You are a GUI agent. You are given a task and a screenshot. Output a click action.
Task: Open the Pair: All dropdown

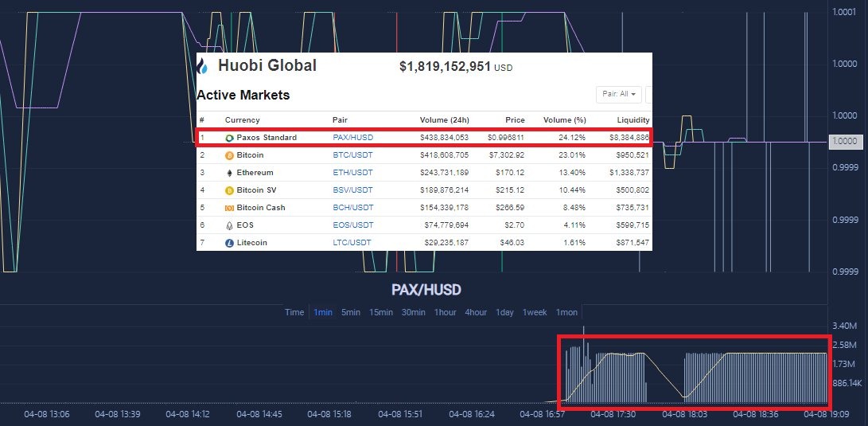[619, 94]
